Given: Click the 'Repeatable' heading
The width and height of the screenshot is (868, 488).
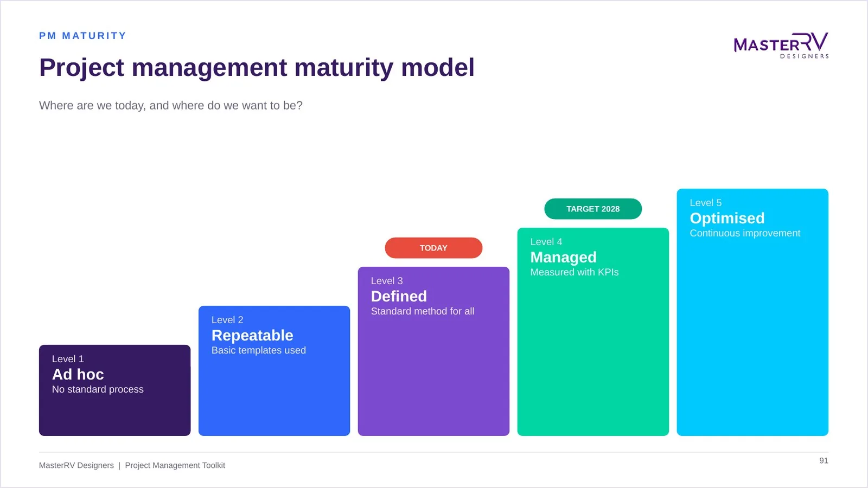Looking at the screenshot, I should 252,336.
